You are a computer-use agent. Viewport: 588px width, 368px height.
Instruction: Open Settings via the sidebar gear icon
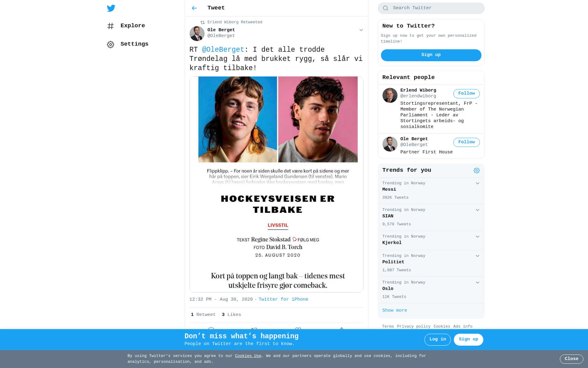point(111,44)
